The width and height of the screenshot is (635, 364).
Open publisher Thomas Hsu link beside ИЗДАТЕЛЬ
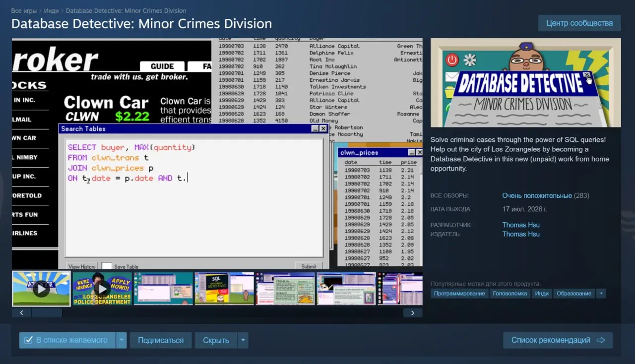[x=521, y=234]
